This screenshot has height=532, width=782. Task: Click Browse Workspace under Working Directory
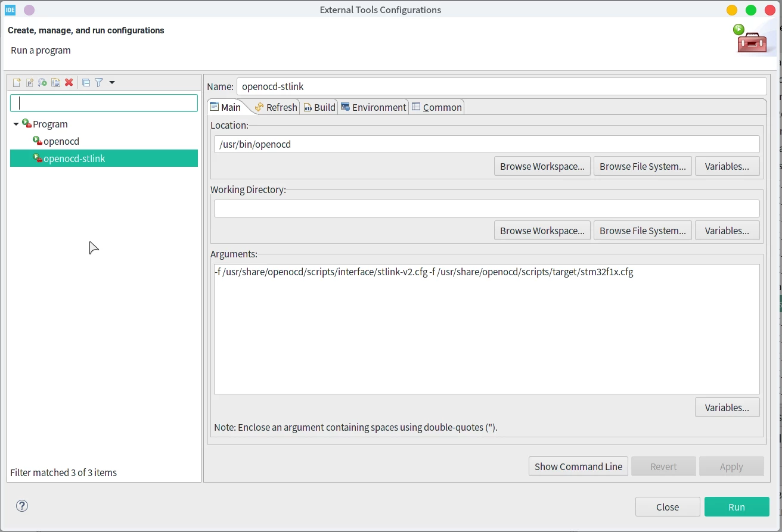click(x=542, y=231)
